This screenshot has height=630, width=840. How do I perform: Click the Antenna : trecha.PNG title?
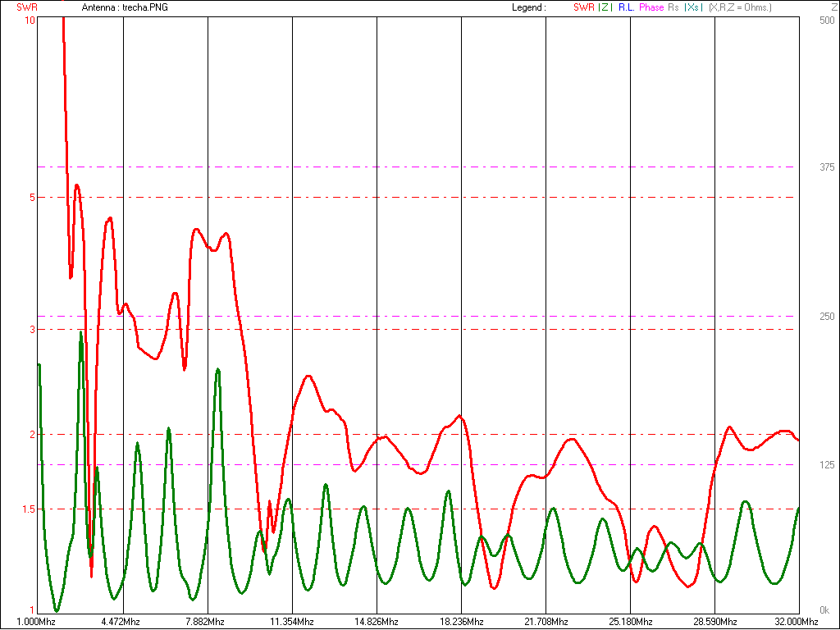point(125,7)
